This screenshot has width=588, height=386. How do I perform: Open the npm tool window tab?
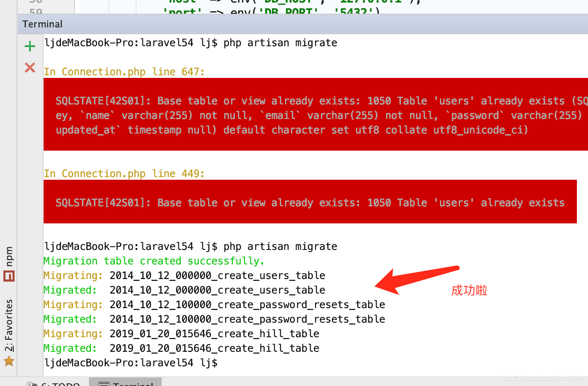9,264
